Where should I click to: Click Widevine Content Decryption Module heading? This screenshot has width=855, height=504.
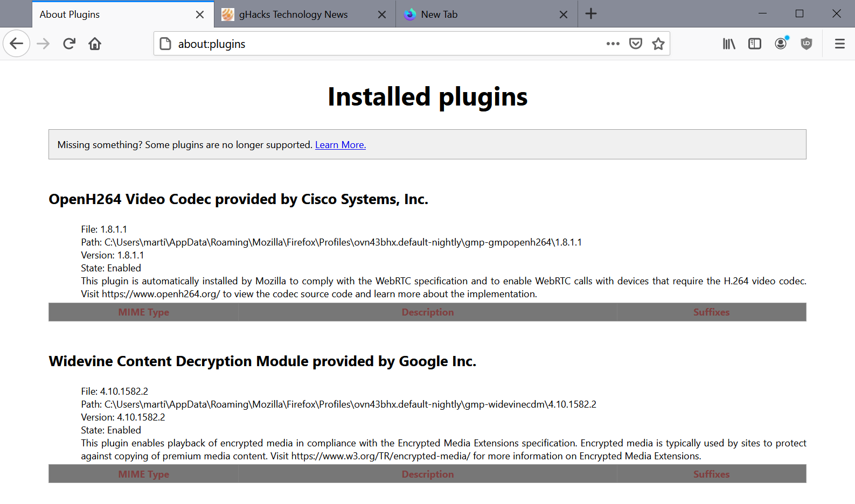coord(263,361)
